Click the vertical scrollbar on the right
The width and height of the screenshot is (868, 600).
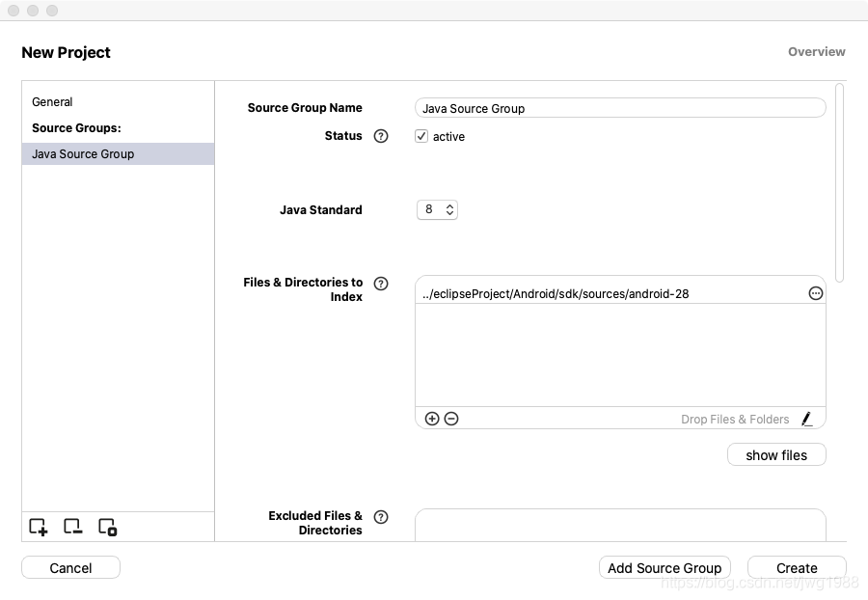[840, 183]
